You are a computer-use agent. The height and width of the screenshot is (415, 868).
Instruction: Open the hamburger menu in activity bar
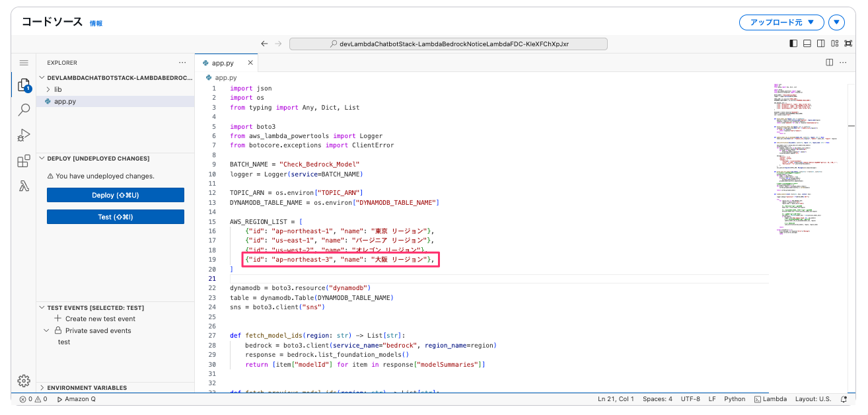pos(24,63)
